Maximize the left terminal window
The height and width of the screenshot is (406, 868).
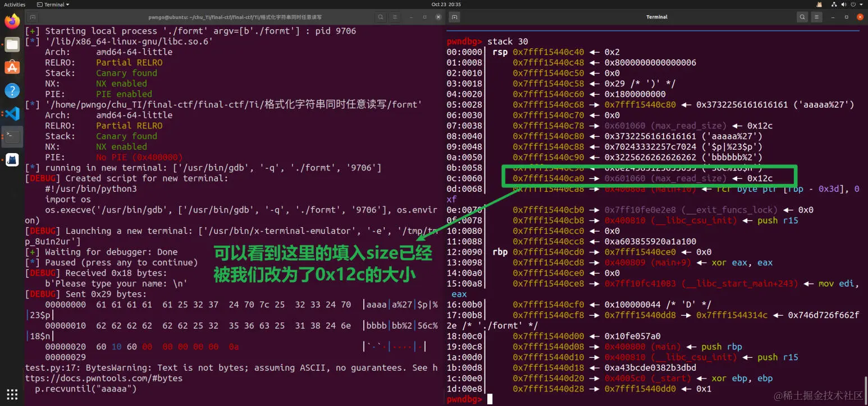point(424,17)
